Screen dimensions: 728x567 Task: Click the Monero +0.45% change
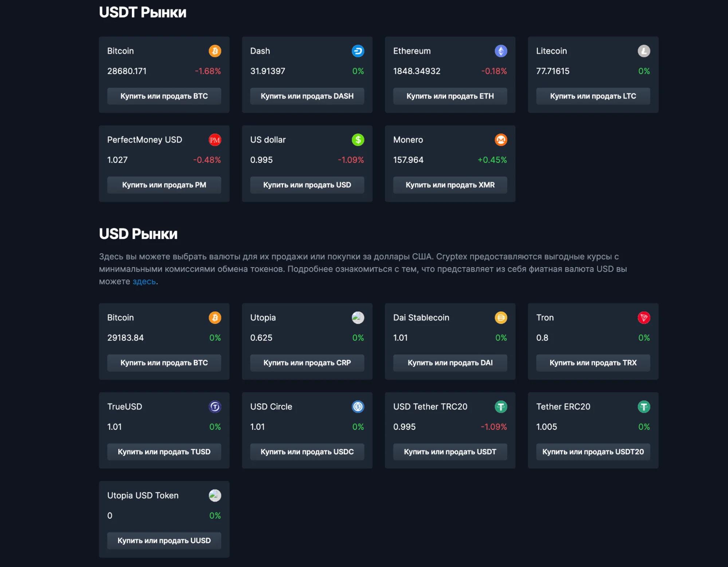492,160
